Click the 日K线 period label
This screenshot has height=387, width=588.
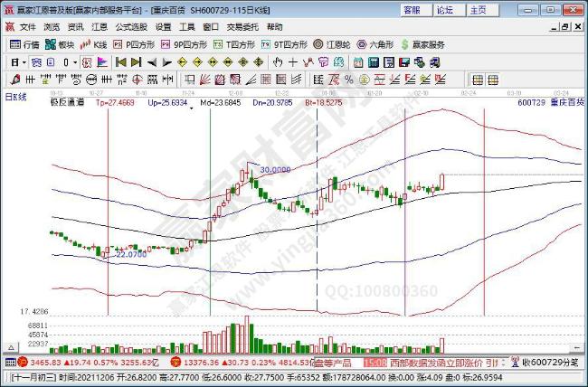pos(15,97)
